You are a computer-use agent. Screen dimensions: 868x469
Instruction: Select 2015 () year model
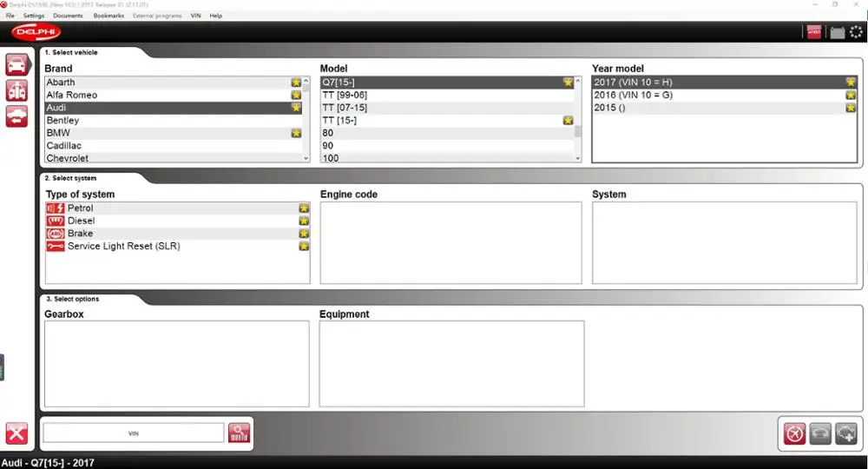pyautogui.click(x=724, y=108)
